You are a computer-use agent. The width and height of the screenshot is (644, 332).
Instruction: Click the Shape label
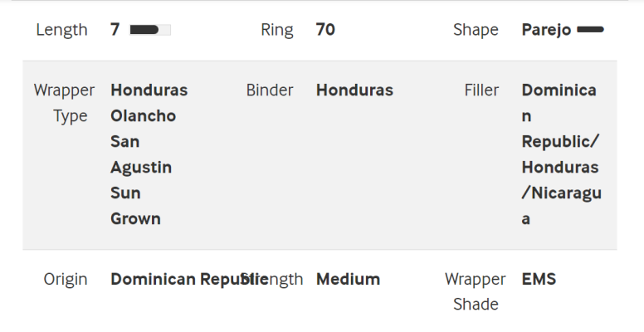[x=476, y=30]
